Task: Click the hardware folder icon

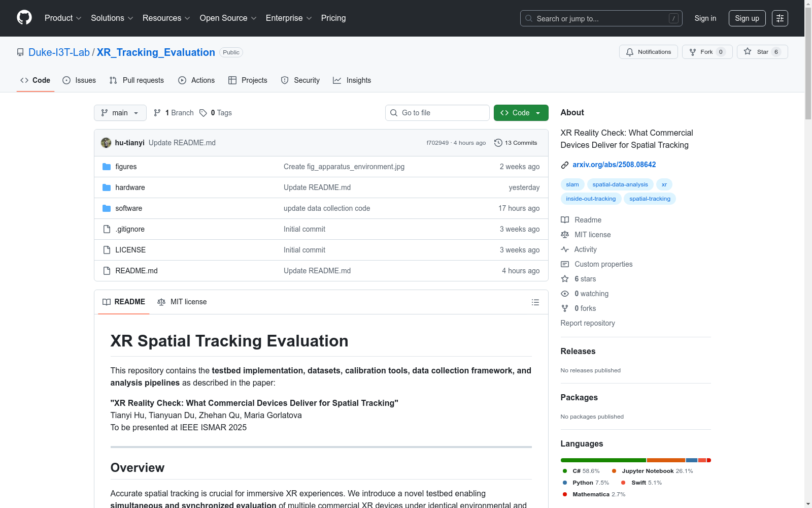Action: click(x=107, y=187)
